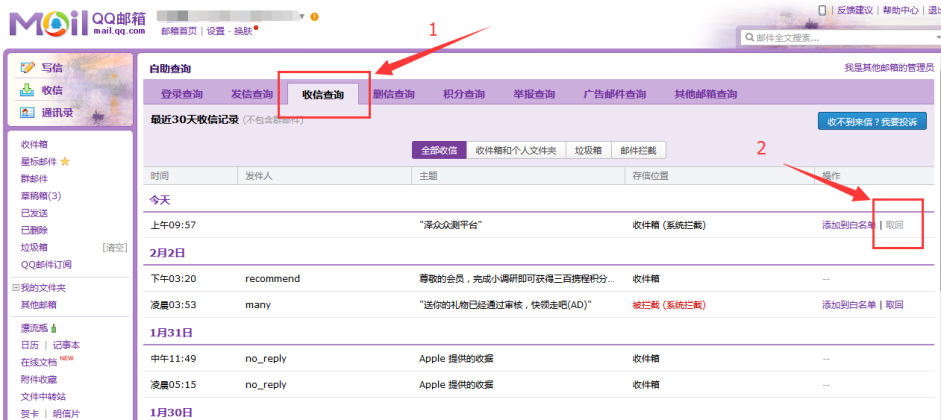The height and width of the screenshot is (420, 941).
Task: Click the mobile phone icon at top right
Action: tap(823, 10)
